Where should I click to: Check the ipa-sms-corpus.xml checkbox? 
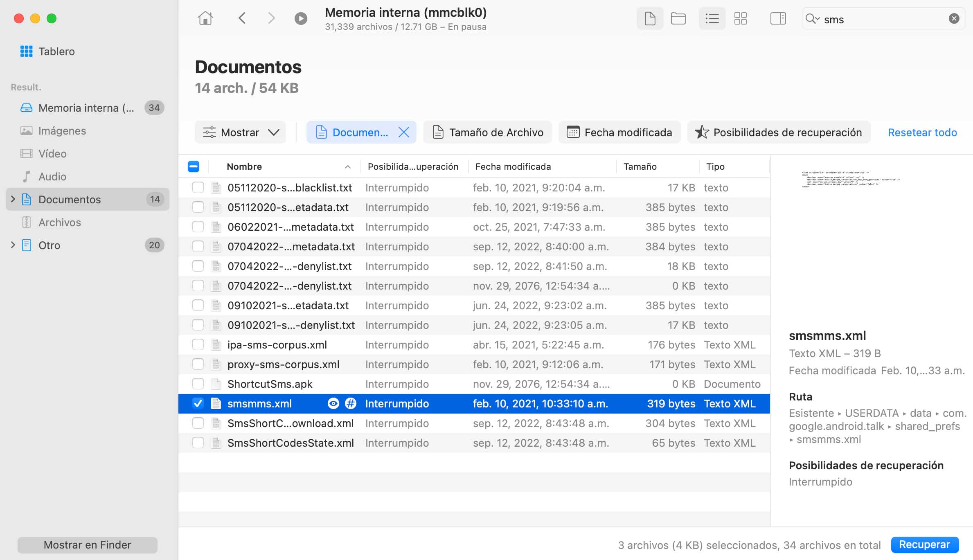point(198,345)
